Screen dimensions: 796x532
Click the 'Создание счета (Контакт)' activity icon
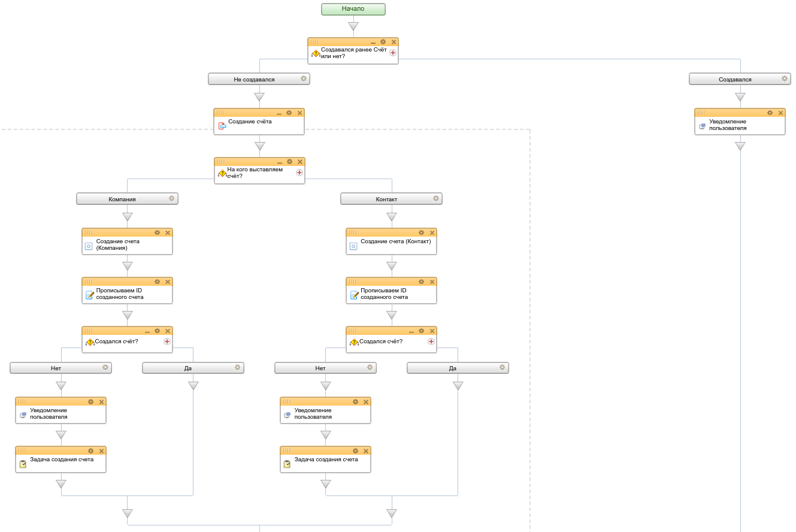[x=353, y=246]
